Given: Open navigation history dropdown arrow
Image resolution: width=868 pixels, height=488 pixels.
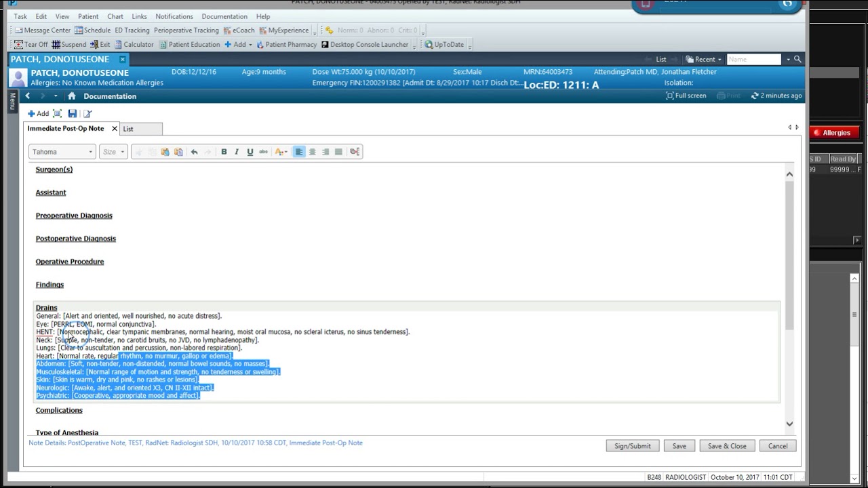Looking at the screenshot, I should click(56, 96).
